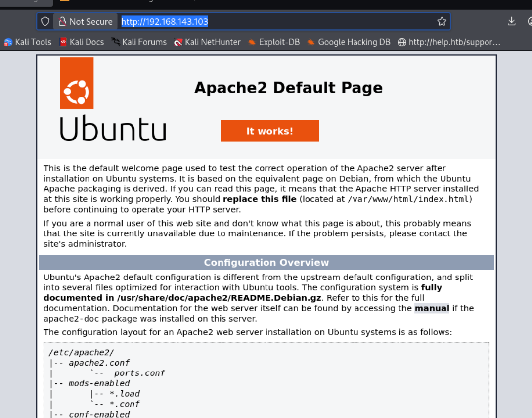This screenshot has width=532, height=418.
Task: Open the help.htb support bookmark
Action: click(x=449, y=42)
